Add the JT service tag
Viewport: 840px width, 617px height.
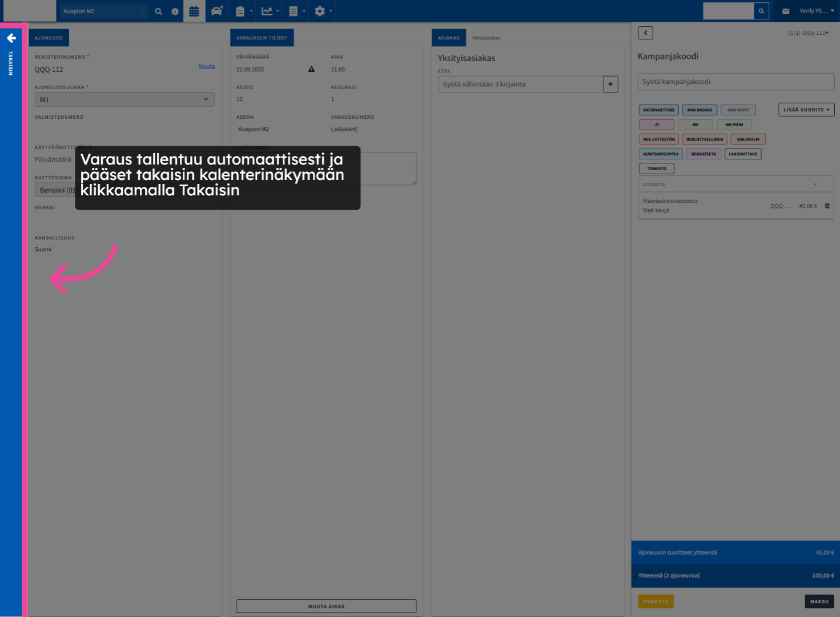(x=657, y=125)
